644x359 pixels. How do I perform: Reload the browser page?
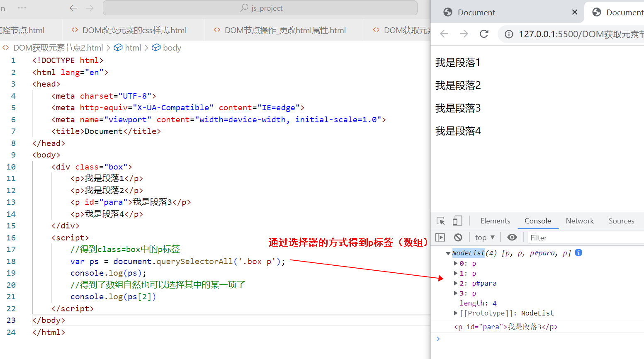(x=484, y=34)
